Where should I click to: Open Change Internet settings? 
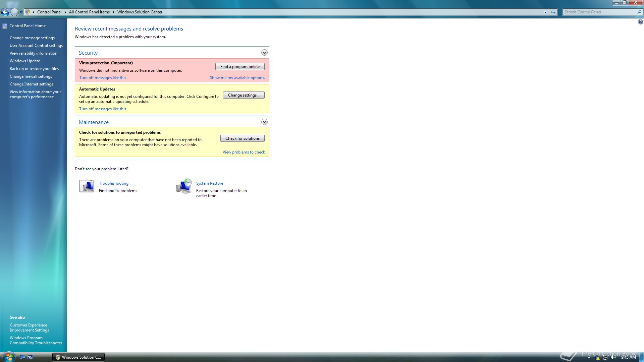pyautogui.click(x=31, y=84)
